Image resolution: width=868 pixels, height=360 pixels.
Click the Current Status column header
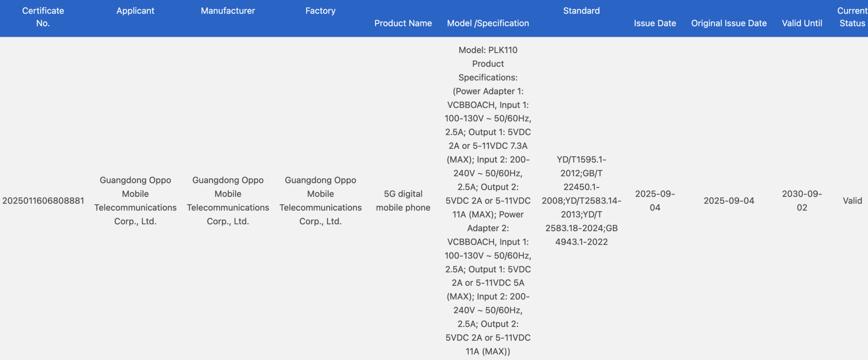pyautogui.click(x=852, y=17)
